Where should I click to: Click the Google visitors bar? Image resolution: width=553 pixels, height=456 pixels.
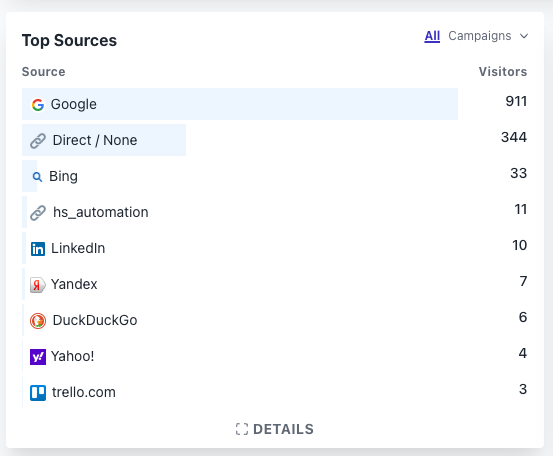[240, 104]
